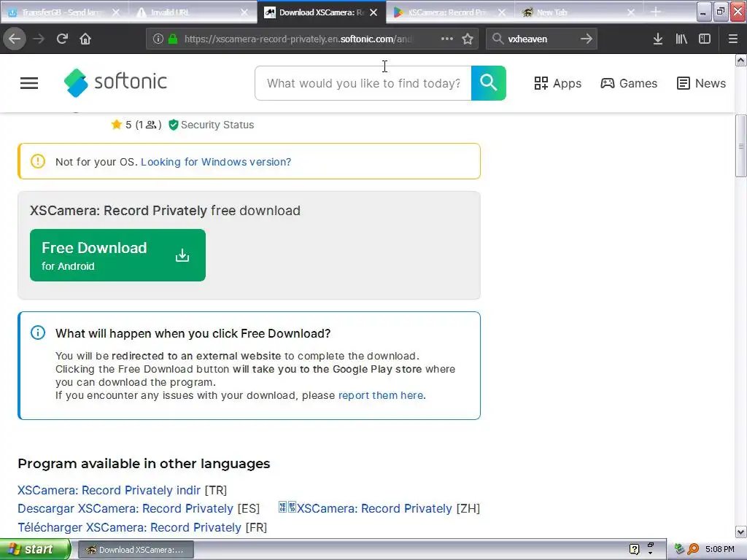Open the Firefox hamburger menu

coord(732,39)
